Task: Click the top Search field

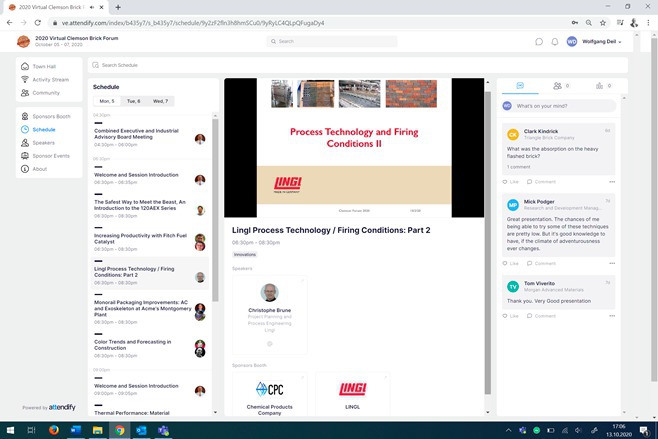Action: click(x=332, y=41)
